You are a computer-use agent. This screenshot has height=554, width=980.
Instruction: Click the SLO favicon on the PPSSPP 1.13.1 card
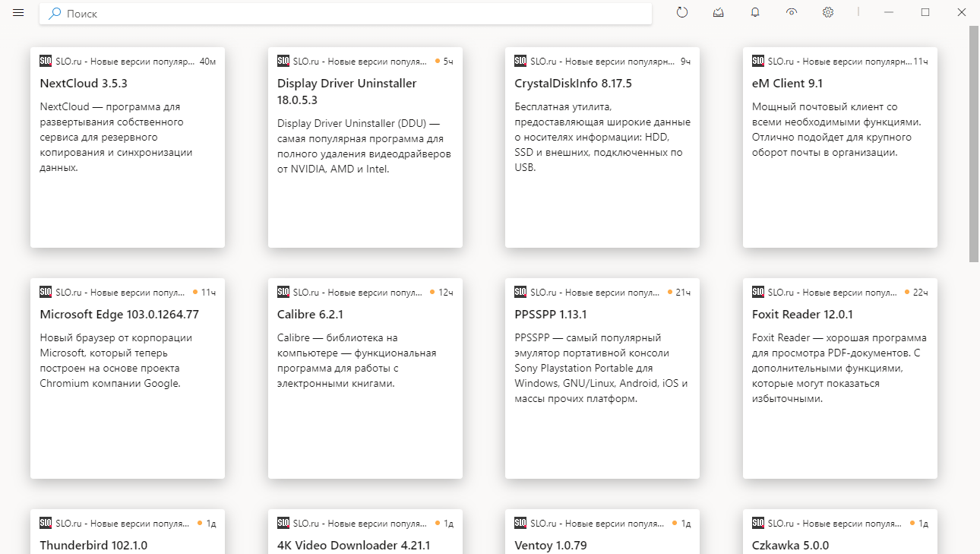coord(520,292)
